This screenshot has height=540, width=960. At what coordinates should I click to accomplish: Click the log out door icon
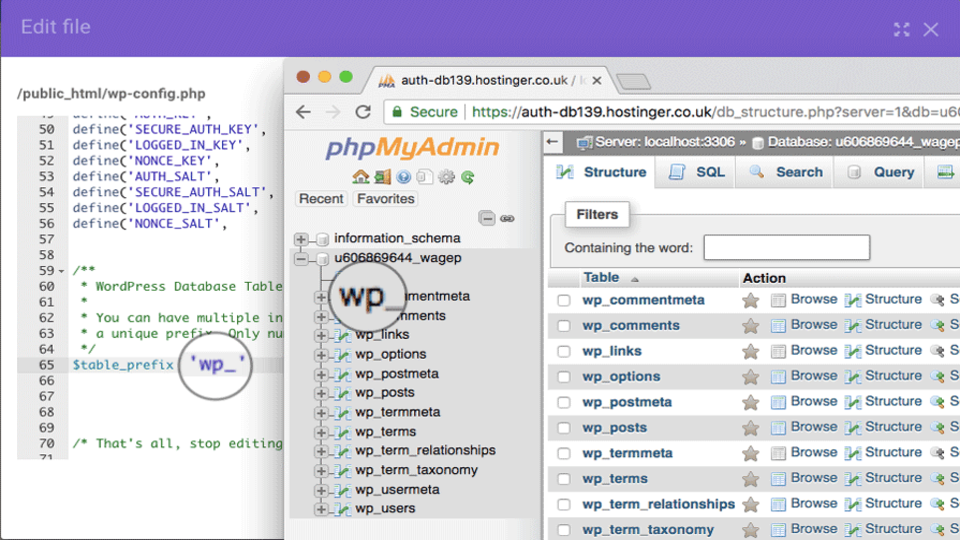pos(382,177)
